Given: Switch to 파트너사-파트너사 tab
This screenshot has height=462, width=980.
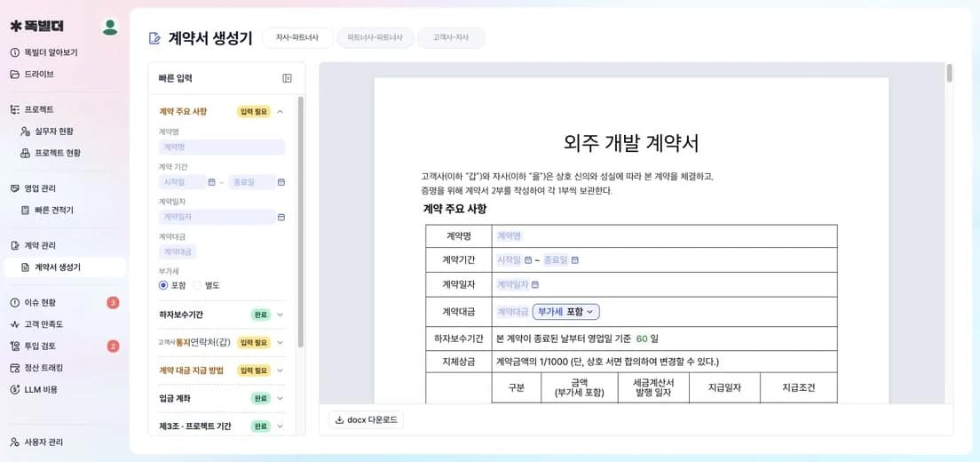Looking at the screenshot, I should click(375, 38).
